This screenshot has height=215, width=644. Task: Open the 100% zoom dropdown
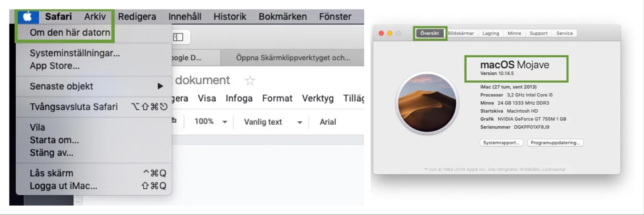(x=210, y=122)
